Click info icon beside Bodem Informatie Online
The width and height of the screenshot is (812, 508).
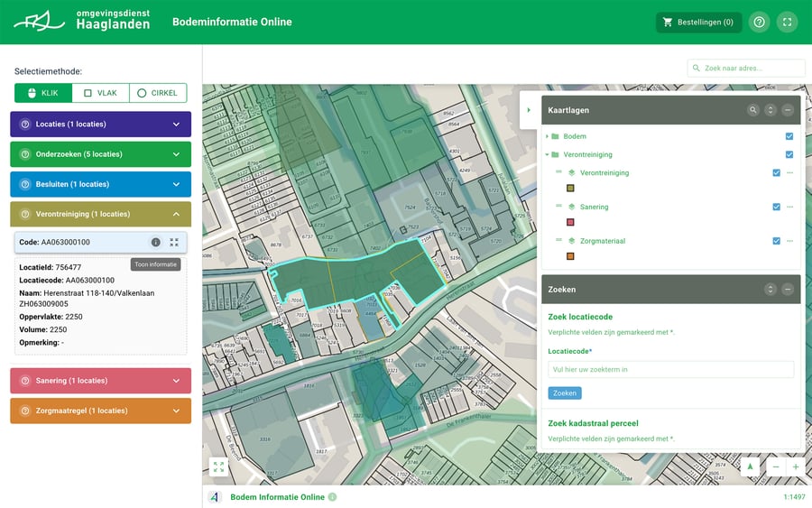pos(332,497)
